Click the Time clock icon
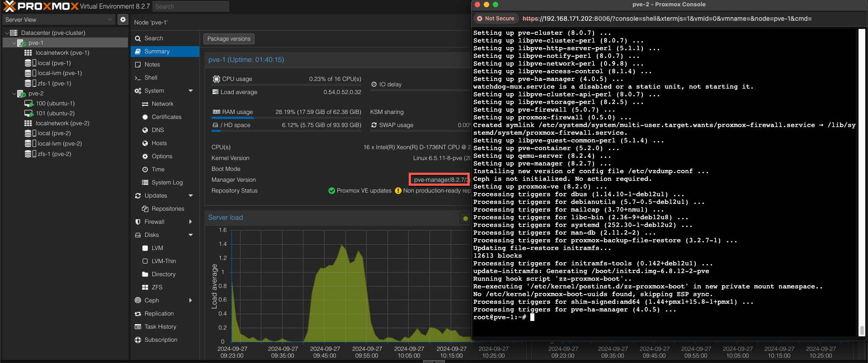 pos(145,170)
